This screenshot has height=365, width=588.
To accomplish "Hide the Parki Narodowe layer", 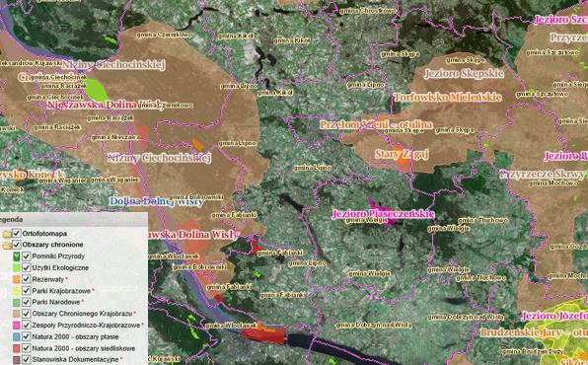I will coord(27,302).
